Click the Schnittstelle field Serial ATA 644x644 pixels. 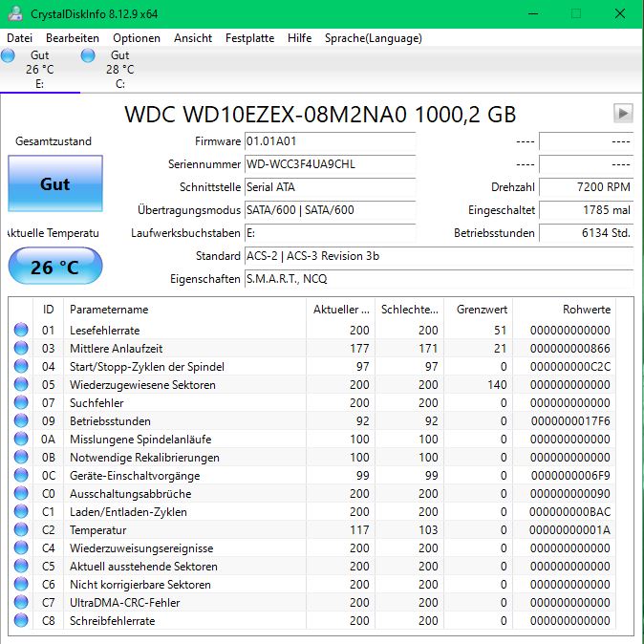click(331, 187)
